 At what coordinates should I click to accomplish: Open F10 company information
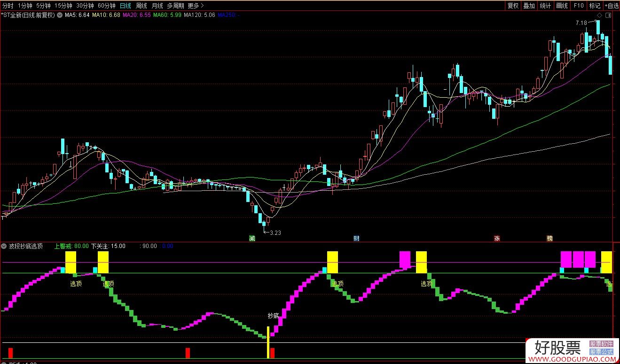[578, 6]
